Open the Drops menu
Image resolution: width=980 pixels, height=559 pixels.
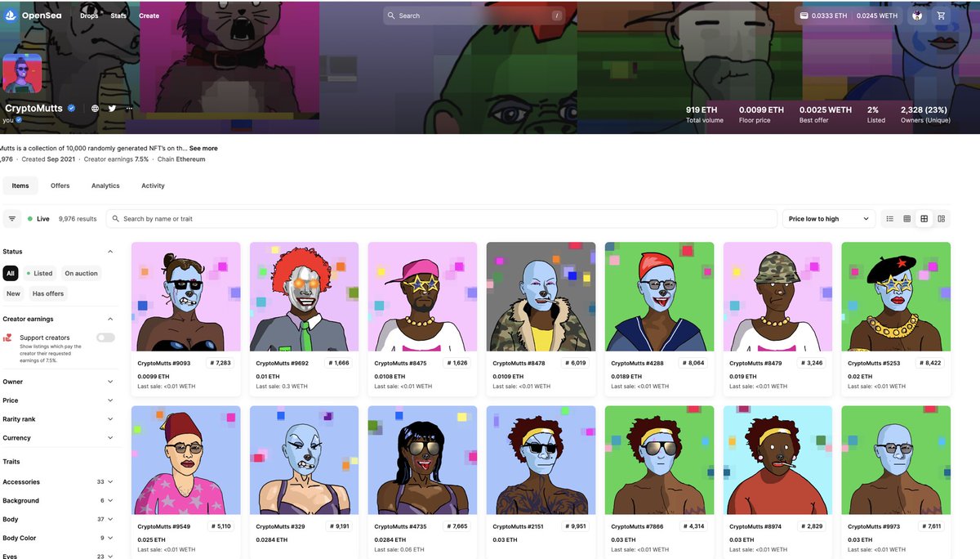pyautogui.click(x=89, y=16)
